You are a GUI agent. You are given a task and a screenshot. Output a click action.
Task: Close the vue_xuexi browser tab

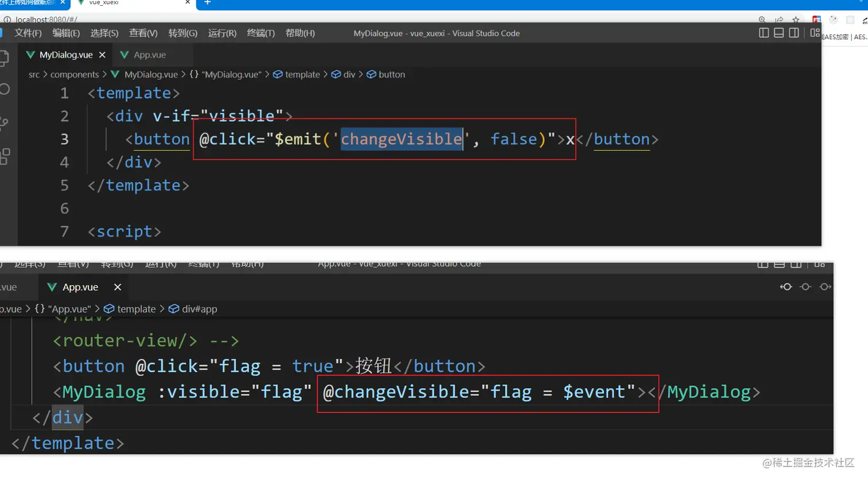(187, 3)
